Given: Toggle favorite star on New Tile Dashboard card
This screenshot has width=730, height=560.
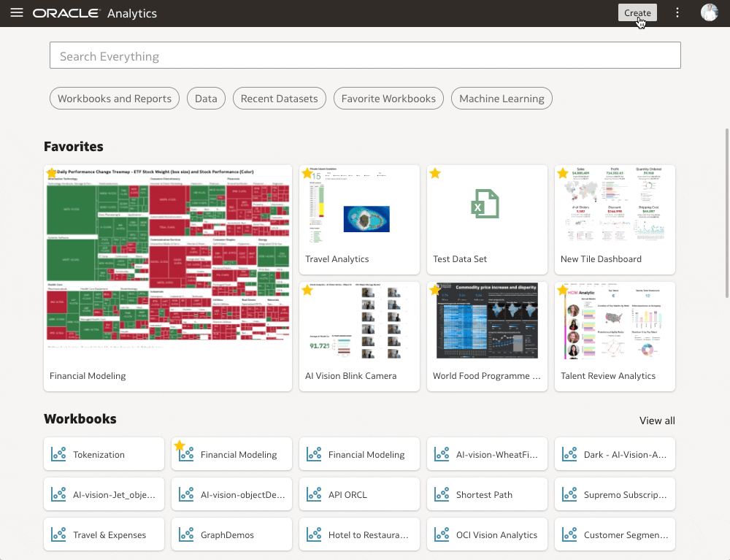Looking at the screenshot, I should pos(562,174).
